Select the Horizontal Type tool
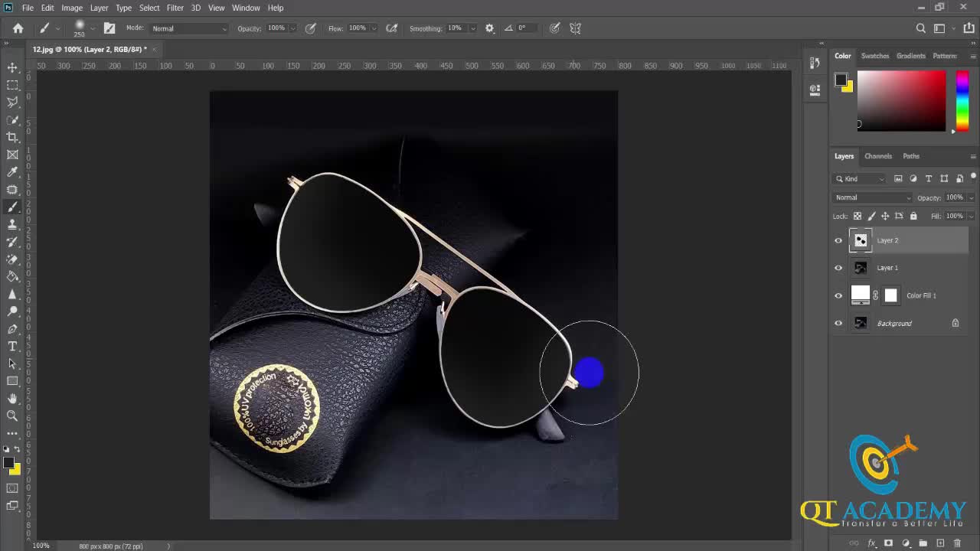The height and width of the screenshot is (551, 980). click(x=12, y=346)
